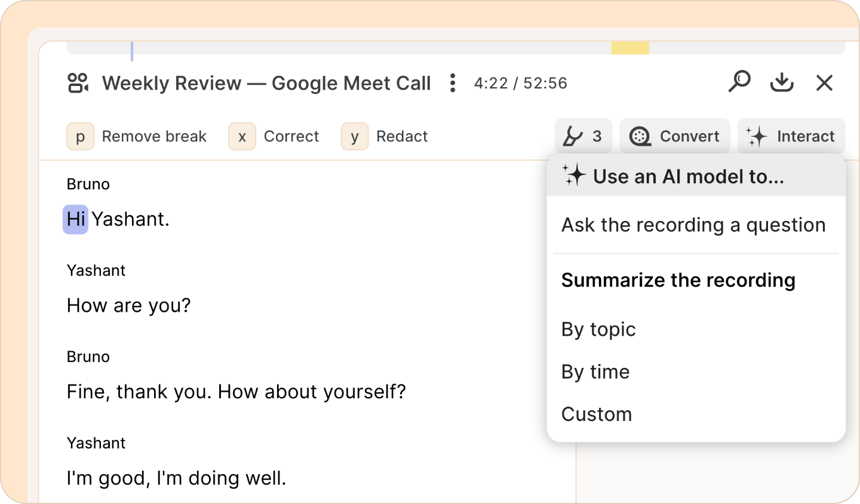
Task: Choose summarize By time
Action: [595, 372]
